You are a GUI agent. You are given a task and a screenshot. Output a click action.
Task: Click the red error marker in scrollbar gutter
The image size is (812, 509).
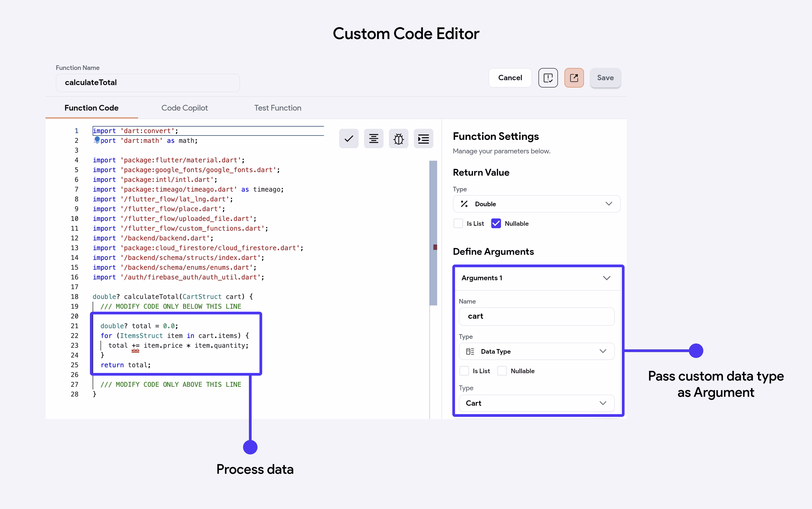(x=435, y=247)
